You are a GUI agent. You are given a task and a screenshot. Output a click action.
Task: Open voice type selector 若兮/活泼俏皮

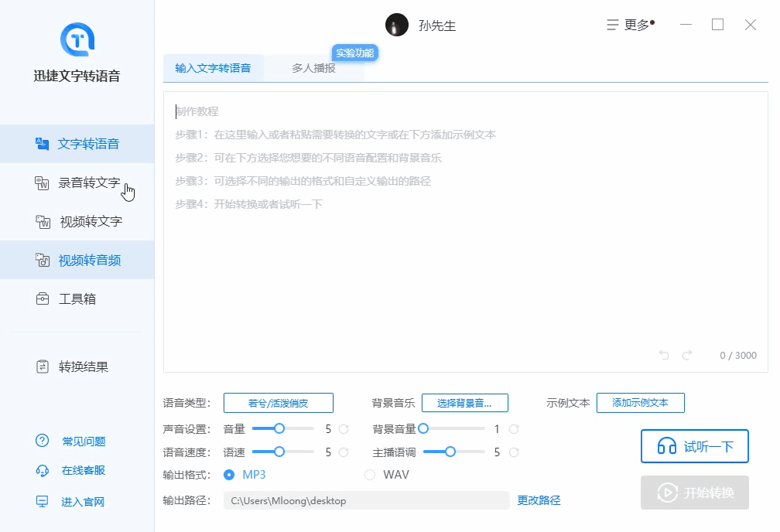click(279, 403)
